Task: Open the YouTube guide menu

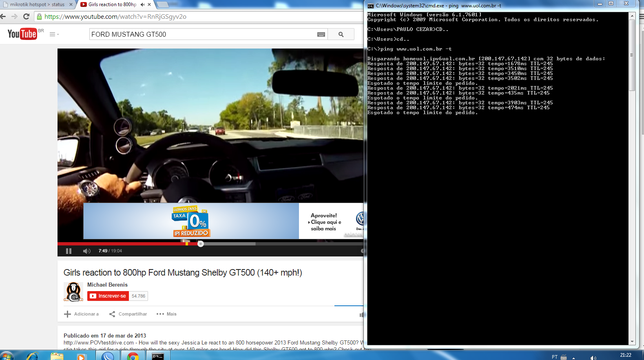Action: coord(54,34)
